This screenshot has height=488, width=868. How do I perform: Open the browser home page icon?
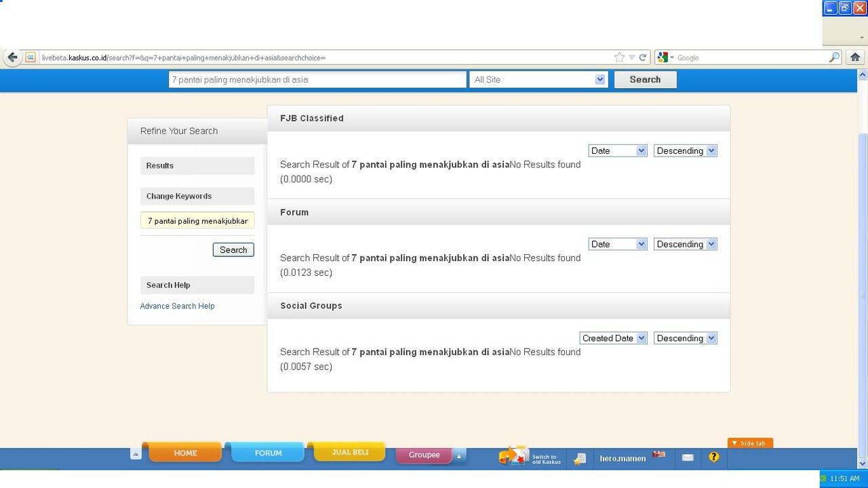[855, 58]
